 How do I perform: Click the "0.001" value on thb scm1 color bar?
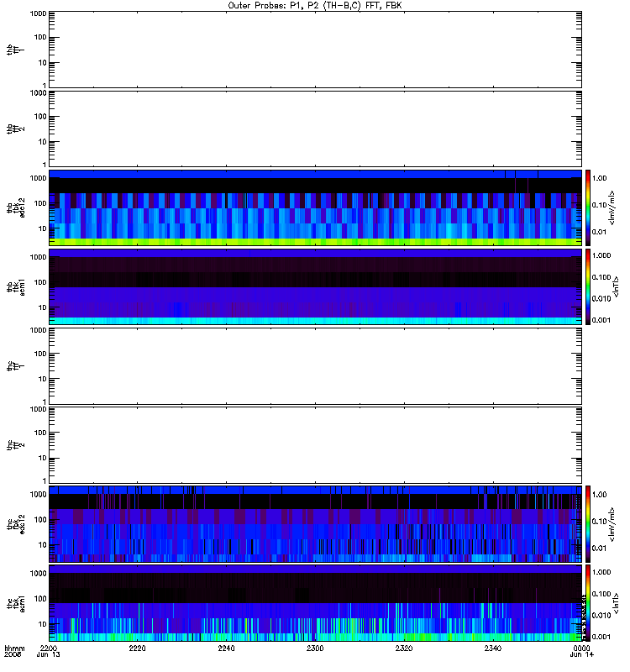601,320
